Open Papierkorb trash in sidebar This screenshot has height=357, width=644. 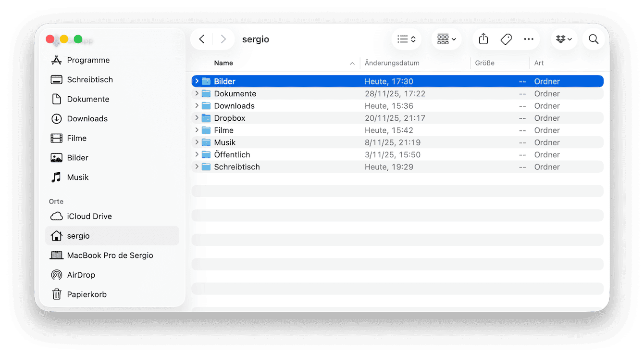[x=87, y=294]
